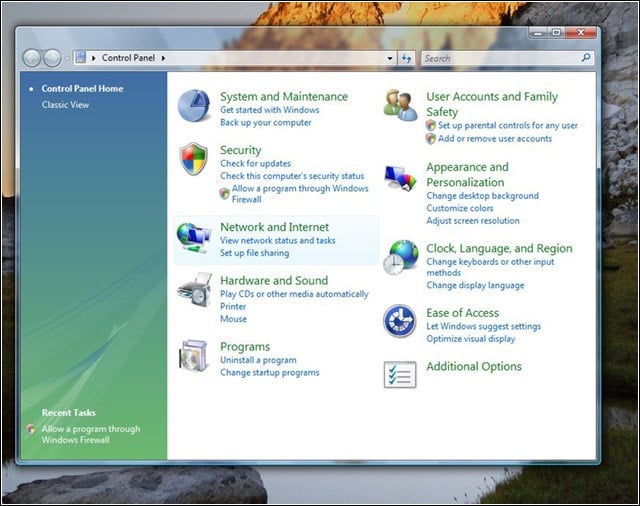Open Hardware and Sound heading
The image size is (640, 506).
[x=274, y=280]
